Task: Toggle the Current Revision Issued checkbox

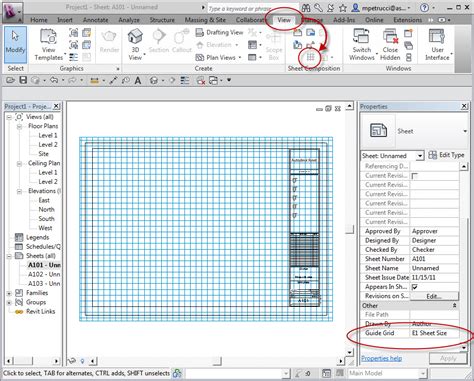Action: 415,176
